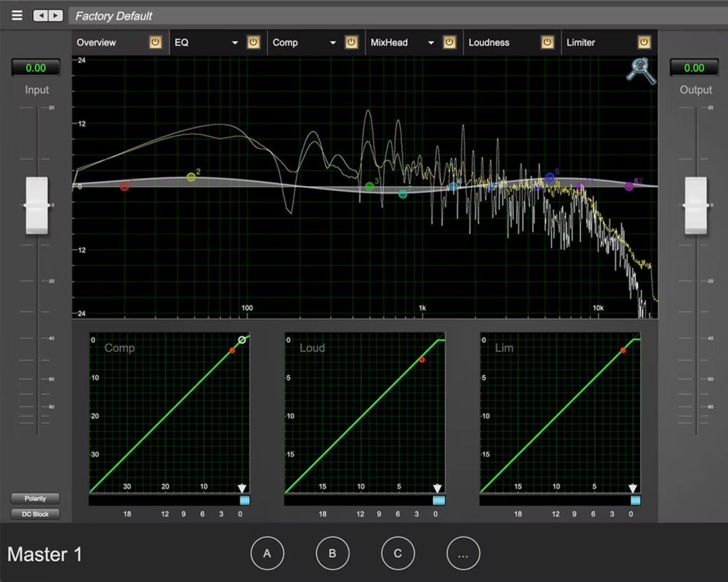The height and width of the screenshot is (582, 728).
Task: Click the Input fader handle
Action: [36, 205]
